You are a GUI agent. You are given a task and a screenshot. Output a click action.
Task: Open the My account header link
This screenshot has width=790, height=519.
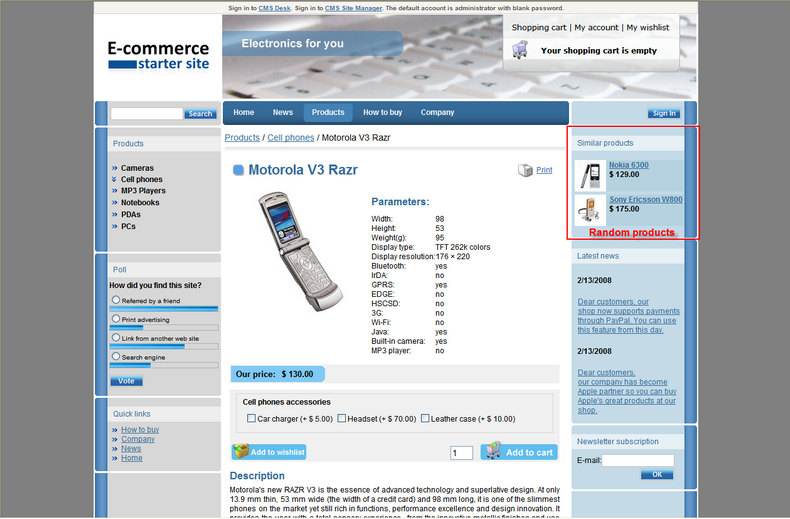596,28
